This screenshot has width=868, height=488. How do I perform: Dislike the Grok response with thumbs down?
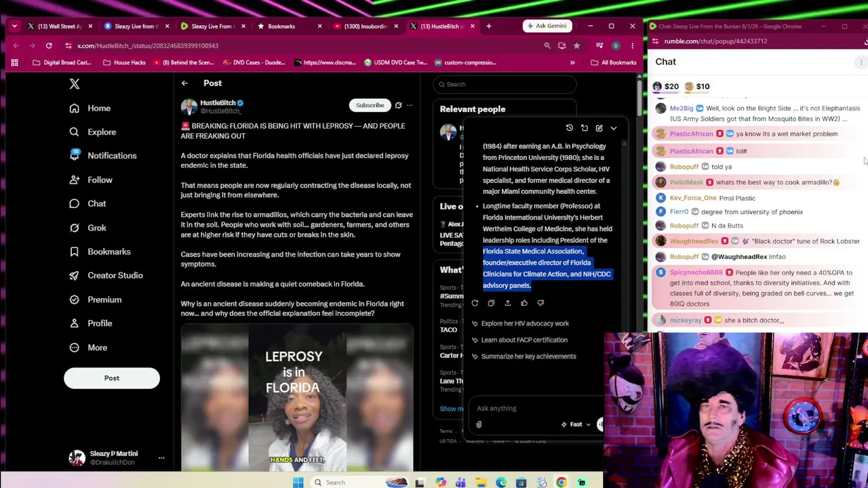click(540, 303)
